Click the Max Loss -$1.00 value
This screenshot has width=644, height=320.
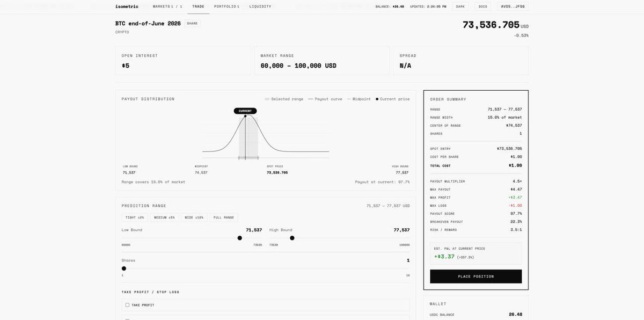(x=515, y=206)
